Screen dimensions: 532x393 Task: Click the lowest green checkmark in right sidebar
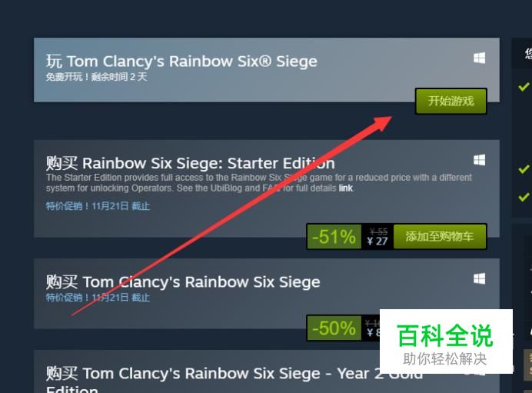(524, 197)
